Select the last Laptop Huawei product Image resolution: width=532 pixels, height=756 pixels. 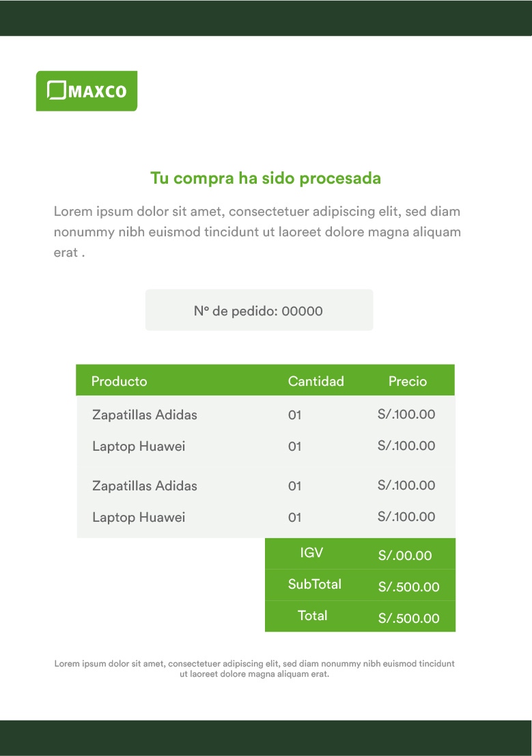(139, 518)
